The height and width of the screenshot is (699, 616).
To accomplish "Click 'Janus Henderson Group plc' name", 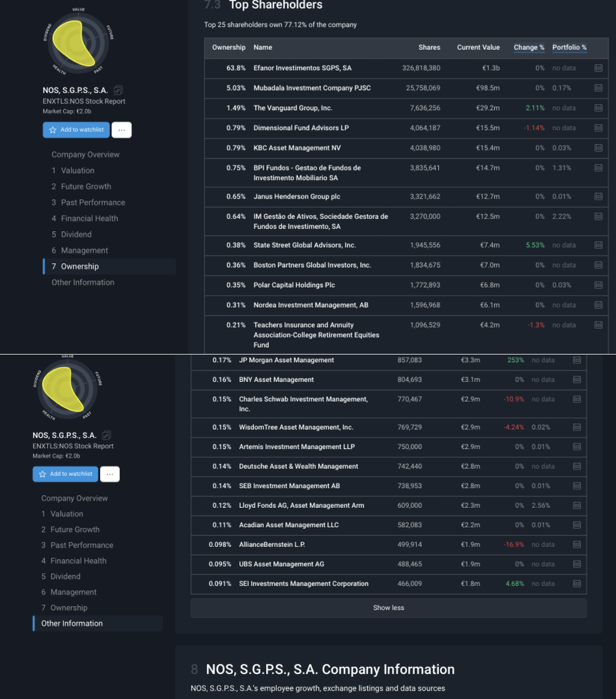I will coord(297,197).
